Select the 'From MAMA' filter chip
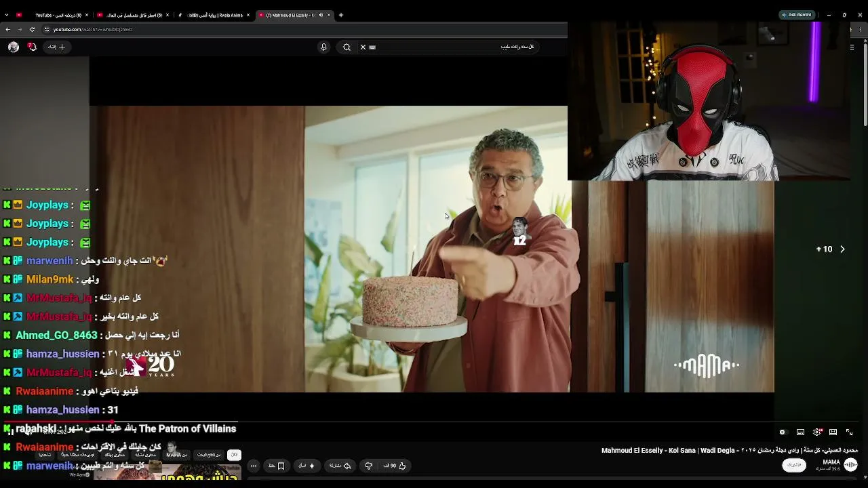 point(176,455)
